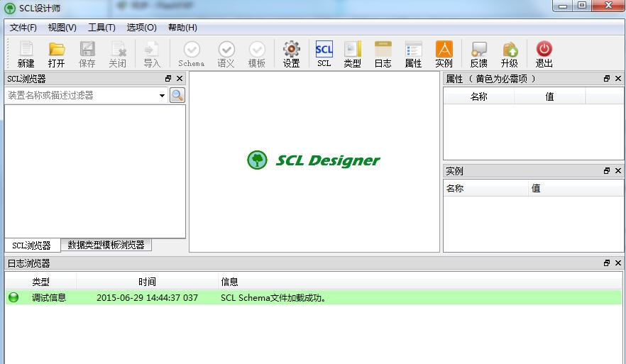Click the green status icon in log row
The image size is (626, 364).
click(13, 298)
